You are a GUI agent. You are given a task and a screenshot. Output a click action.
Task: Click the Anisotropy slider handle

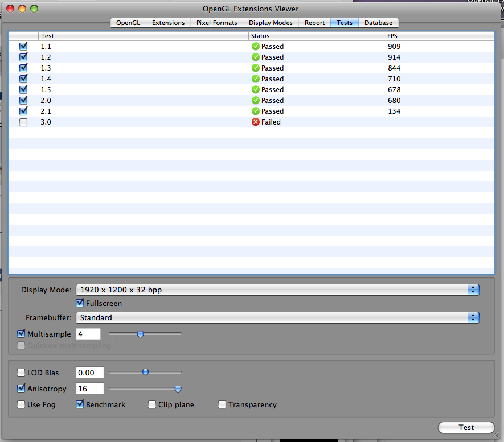click(x=178, y=389)
